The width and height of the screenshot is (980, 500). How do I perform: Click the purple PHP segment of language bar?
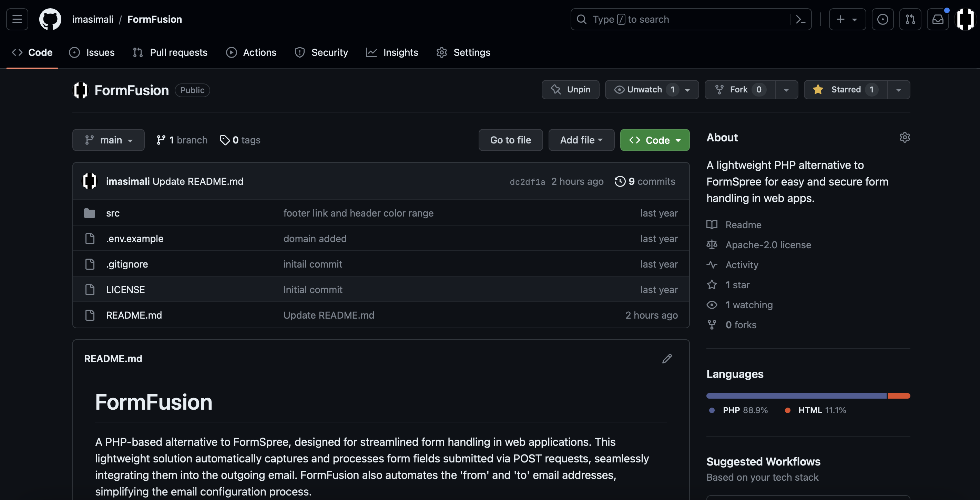pos(796,396)
